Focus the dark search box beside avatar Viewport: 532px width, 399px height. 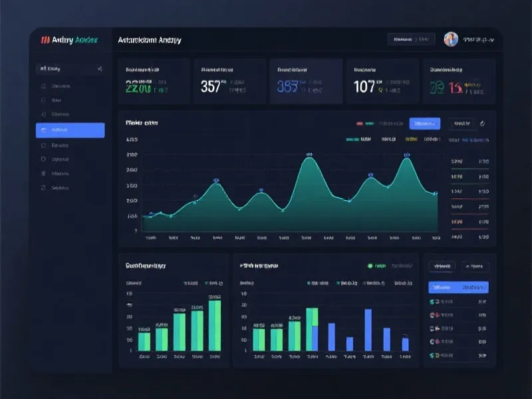click(x=411, y=39)
